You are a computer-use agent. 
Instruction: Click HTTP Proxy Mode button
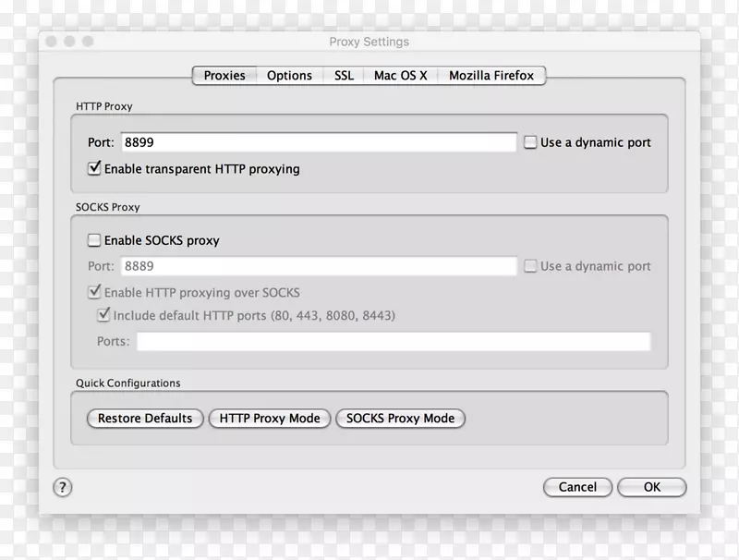(x=270, y=418)
